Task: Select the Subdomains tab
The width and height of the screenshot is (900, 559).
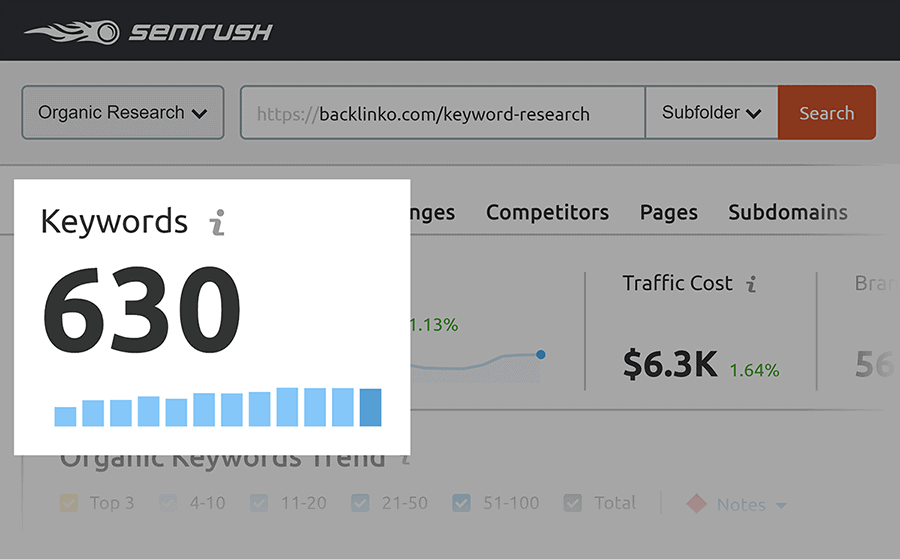Action: [787, 213]
